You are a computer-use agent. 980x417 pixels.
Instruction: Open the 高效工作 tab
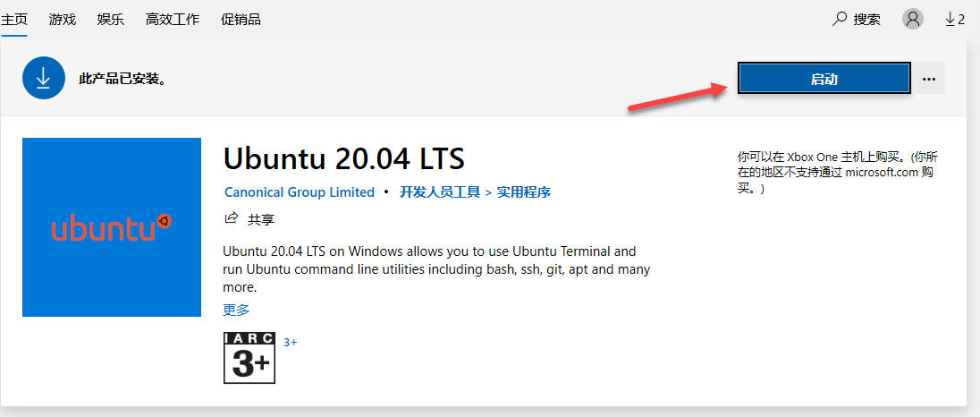173,20
